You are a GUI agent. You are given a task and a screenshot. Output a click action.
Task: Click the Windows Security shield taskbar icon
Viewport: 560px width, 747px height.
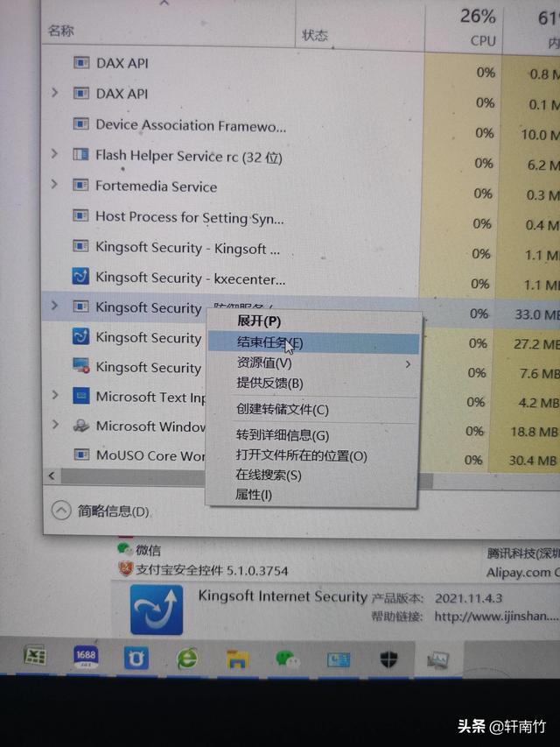coord(389,659)
